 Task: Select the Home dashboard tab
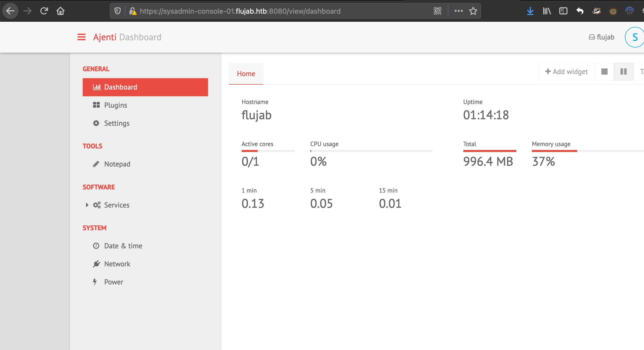(246, 74)
